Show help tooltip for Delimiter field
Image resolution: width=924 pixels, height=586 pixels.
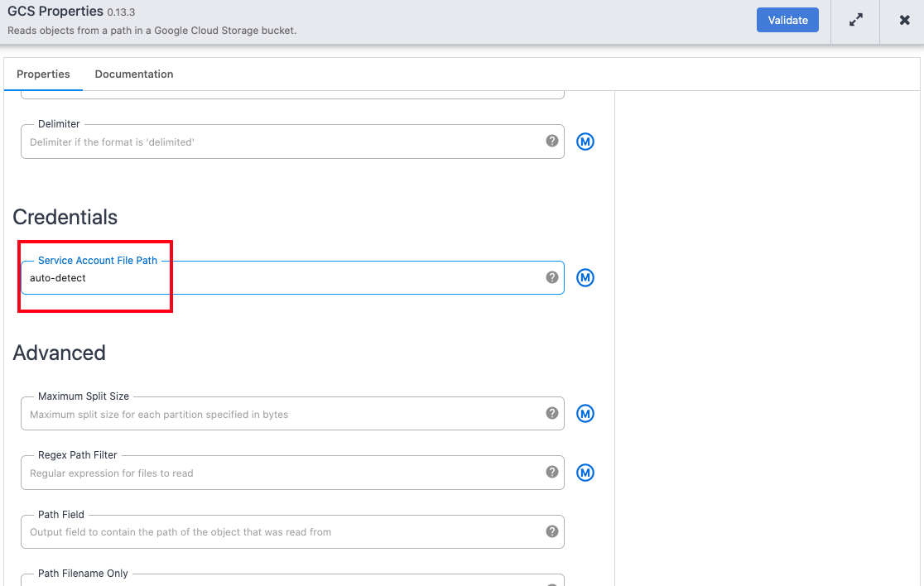(552, 142)
